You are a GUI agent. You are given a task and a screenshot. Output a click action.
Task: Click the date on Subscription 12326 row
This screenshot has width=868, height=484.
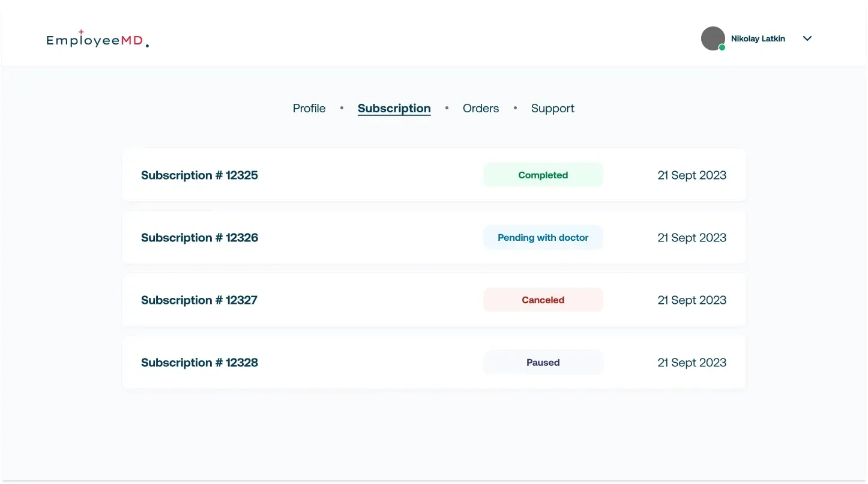(692, 238)
